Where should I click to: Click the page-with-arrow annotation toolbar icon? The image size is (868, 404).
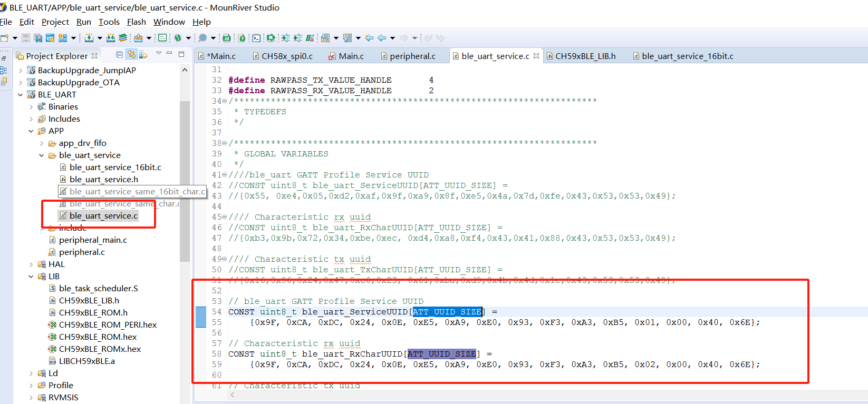(x=325, y=38)
